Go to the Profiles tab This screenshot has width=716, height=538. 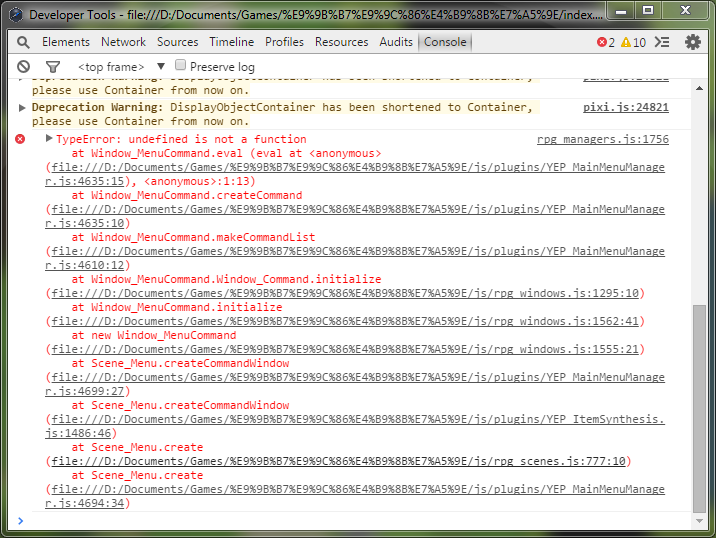pos(284,42)
